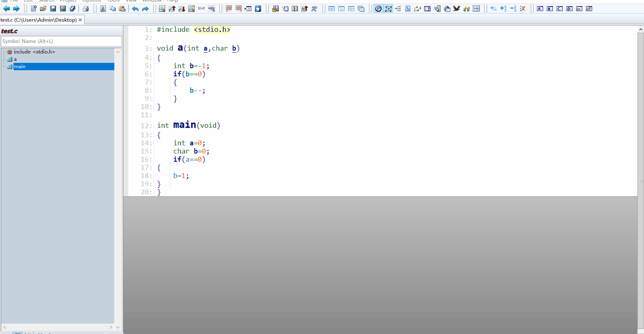Click line 8 statement b--;

pos(197,90)
